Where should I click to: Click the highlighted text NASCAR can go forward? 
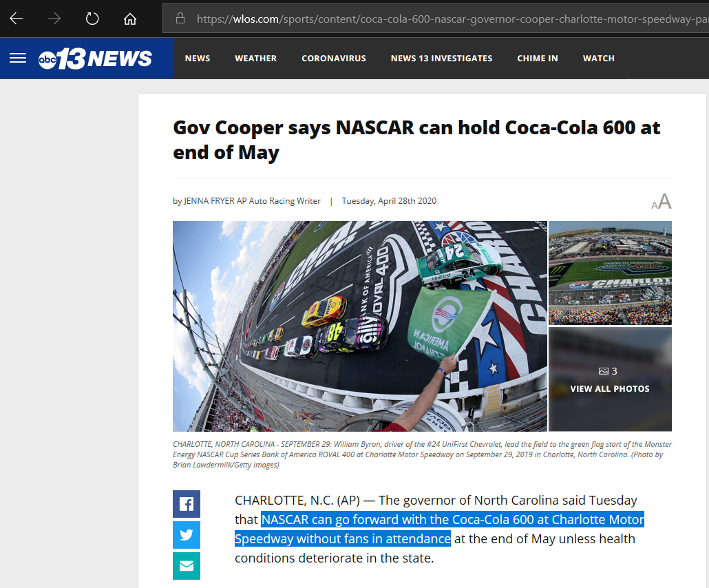pyautogui.click(x=438, y=529)
